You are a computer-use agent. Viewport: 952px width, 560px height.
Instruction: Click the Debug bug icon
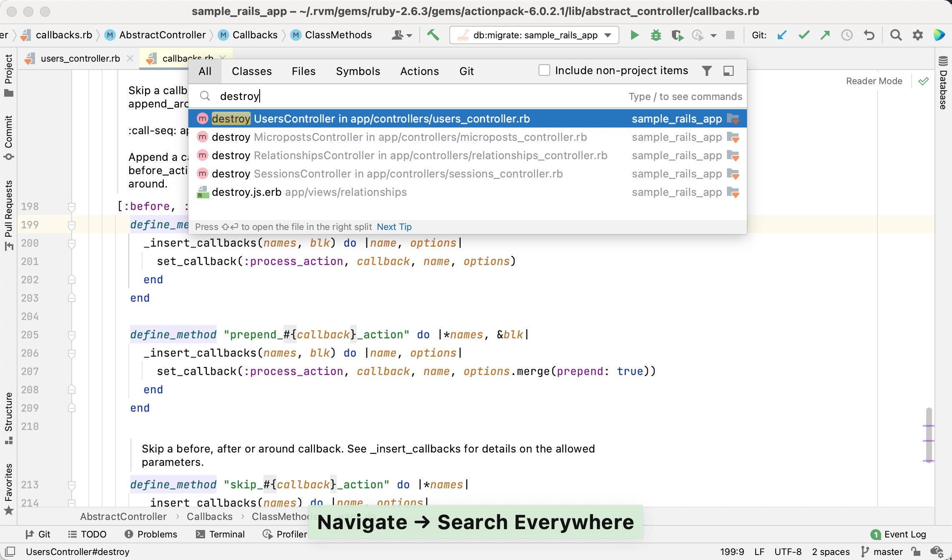click(x=656, y=35)
